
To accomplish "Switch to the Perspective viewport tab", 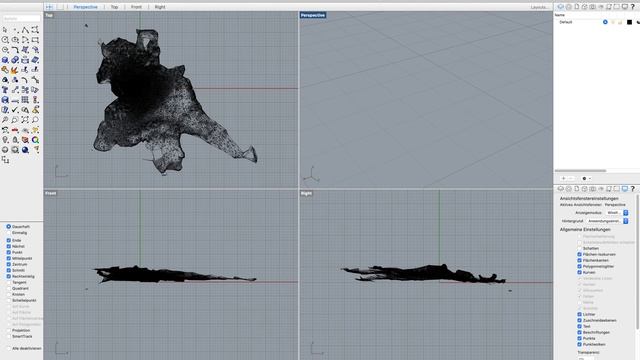I will tap(85, 7).
